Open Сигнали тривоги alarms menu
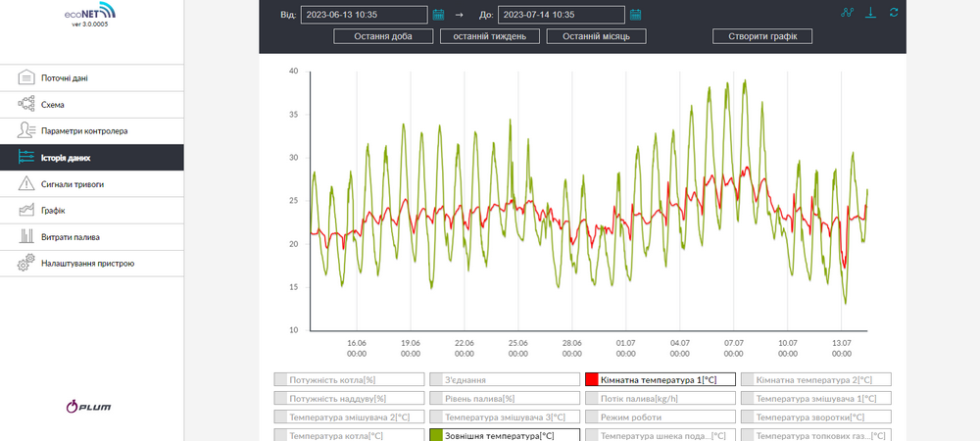The image size is (980, 441). click(x=92, y=184)
